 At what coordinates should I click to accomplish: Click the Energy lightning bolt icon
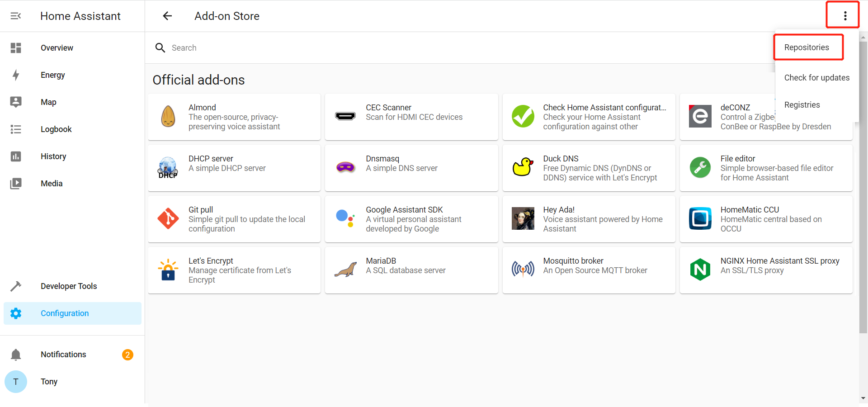[x=16, y=75]
